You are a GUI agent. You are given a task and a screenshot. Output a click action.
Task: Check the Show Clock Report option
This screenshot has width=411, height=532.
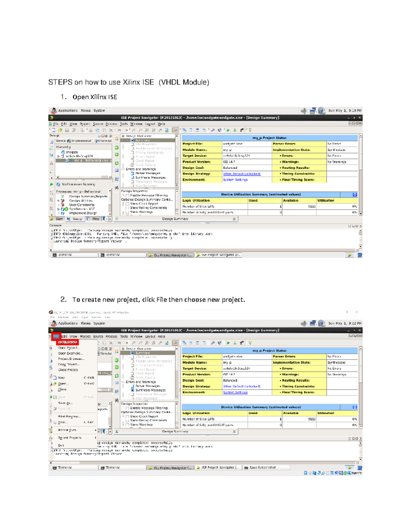pos(128,203)
